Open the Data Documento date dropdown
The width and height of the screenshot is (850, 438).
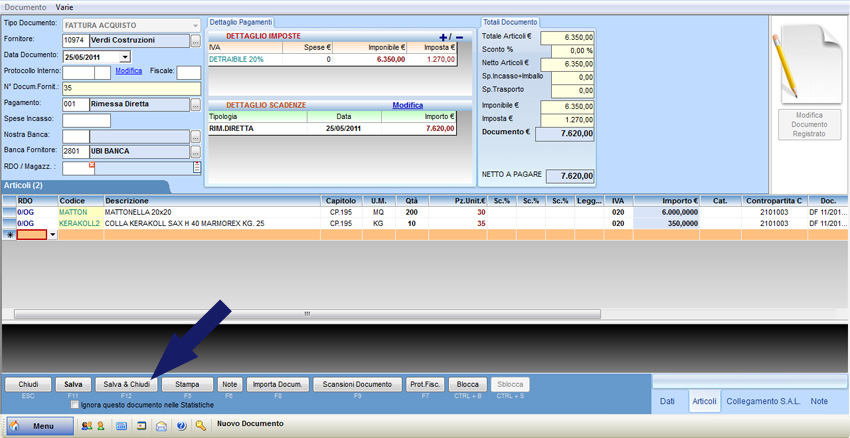[125, 56]
